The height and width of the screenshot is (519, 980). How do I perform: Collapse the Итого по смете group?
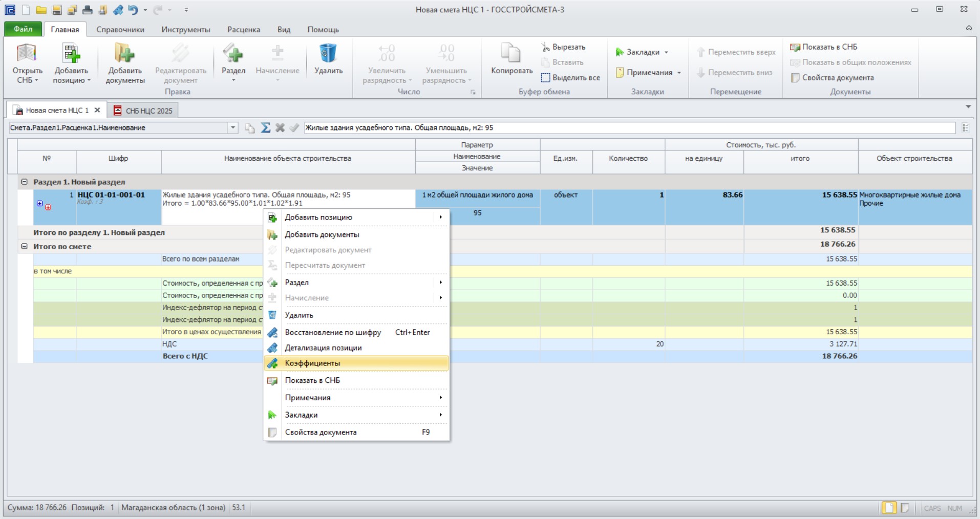tap(24, 246)
